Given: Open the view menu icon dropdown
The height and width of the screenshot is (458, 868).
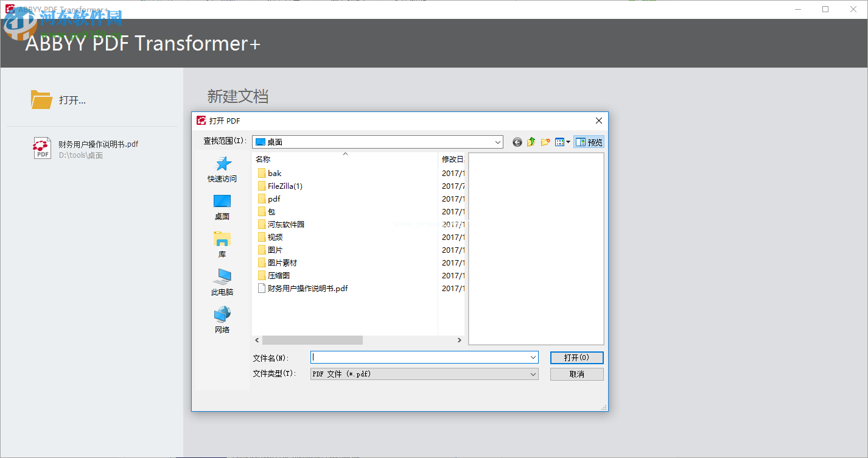Looking at the screenshot, I should (563, 142).
